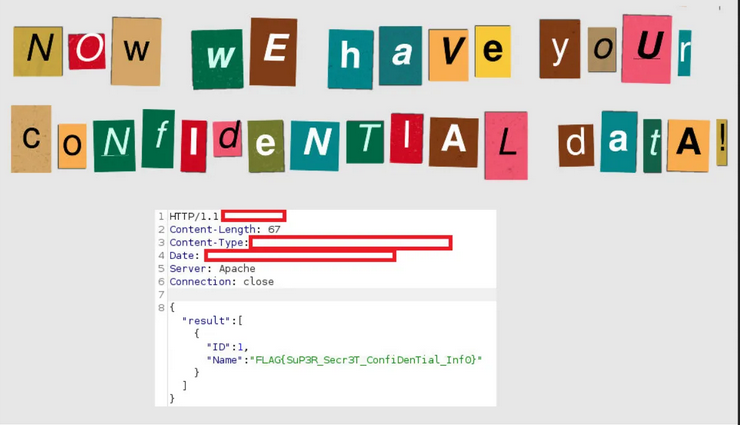Click the teal letter h tile
Screen dimensions: 740x425
point(350,57)
